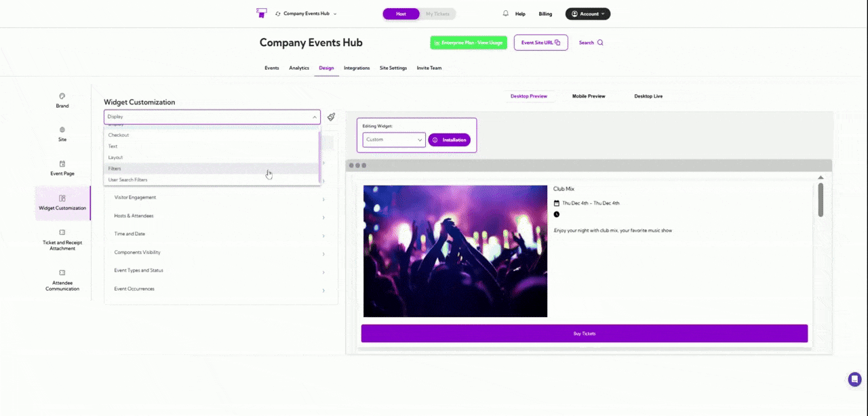Click the Buy Tickets button
Screen dimensions: 868x416
click(x=585, y=333)
